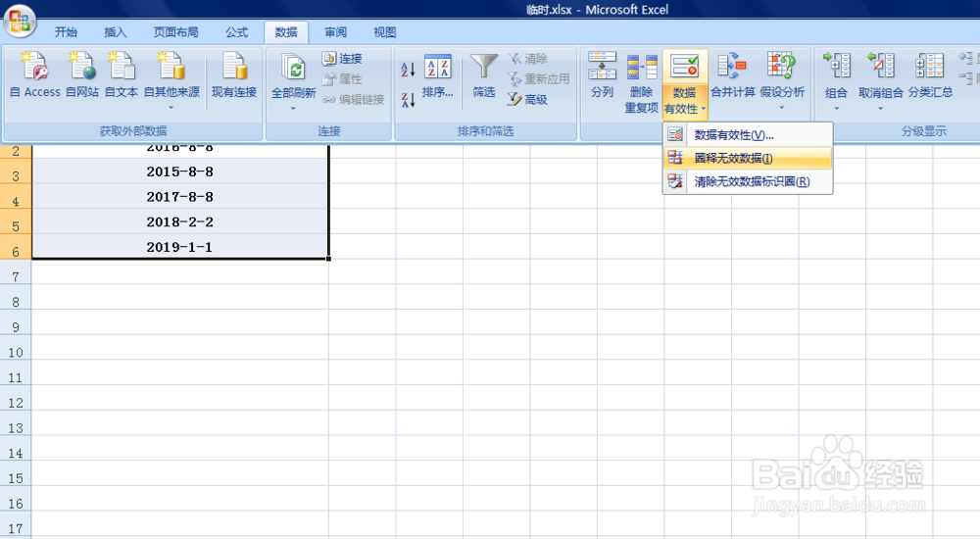The height and width of the screenshot is (539, 980).
Task: Click Properties (属性) item
Action: click(x=342, y=78)
